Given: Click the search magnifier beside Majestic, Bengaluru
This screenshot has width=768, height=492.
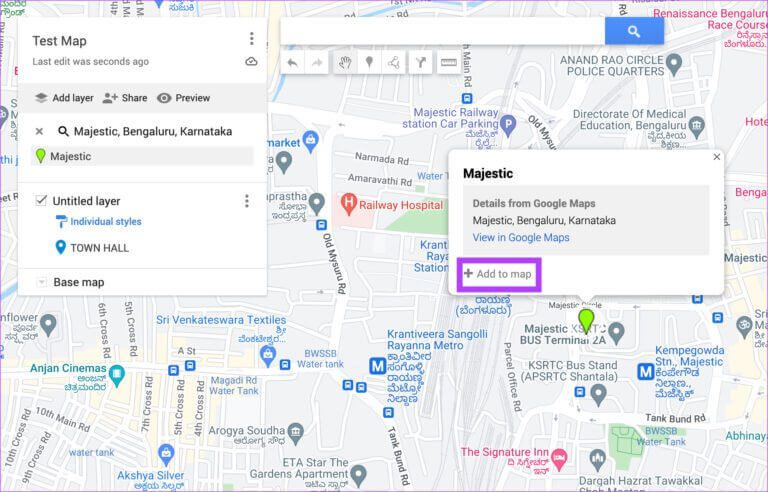Looking at the screenshot, I should point(63,131).
